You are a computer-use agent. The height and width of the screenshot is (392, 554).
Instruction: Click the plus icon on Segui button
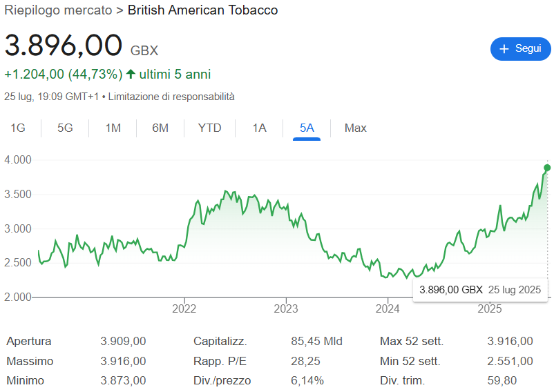click(504, 49)
